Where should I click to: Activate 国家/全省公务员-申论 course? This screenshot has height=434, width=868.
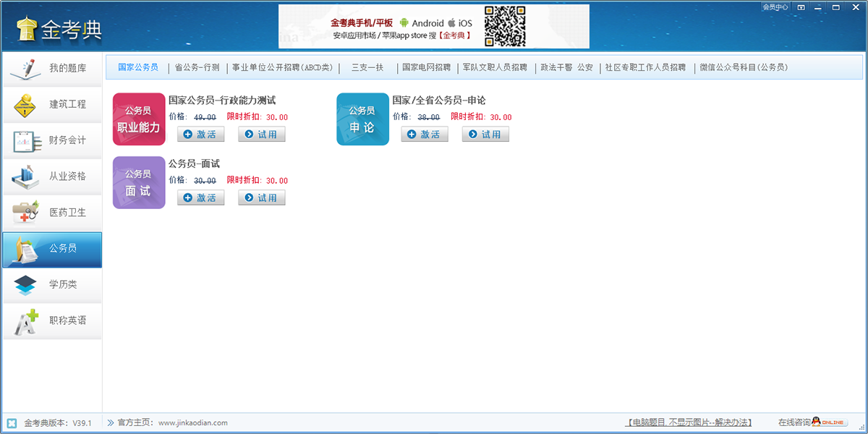click(x=425, y=135)
